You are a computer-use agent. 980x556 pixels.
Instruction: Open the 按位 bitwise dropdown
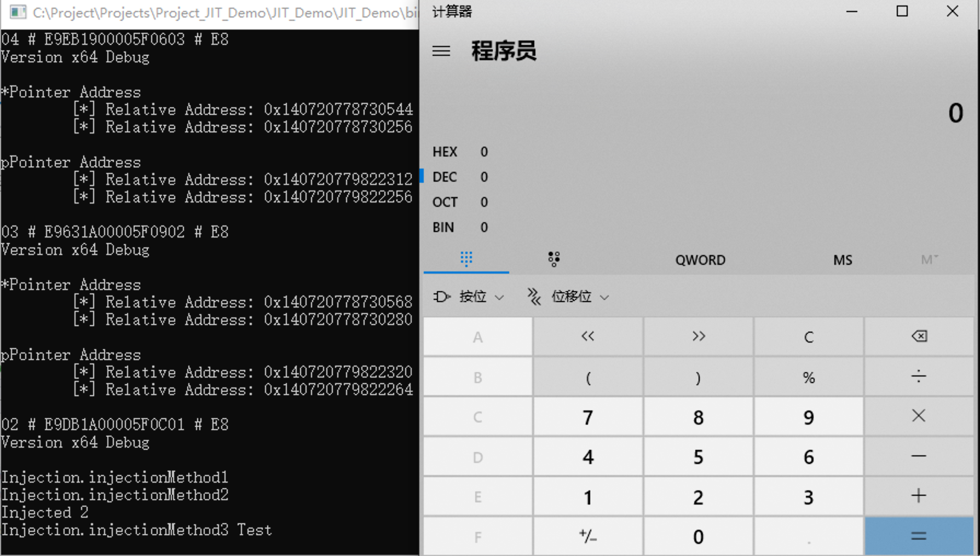468,297
